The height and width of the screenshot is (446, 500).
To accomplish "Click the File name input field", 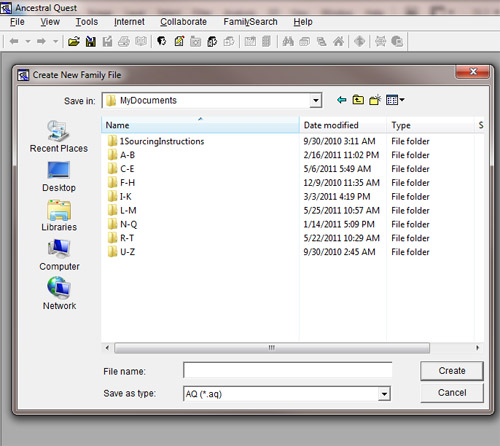I will (287, 370).
